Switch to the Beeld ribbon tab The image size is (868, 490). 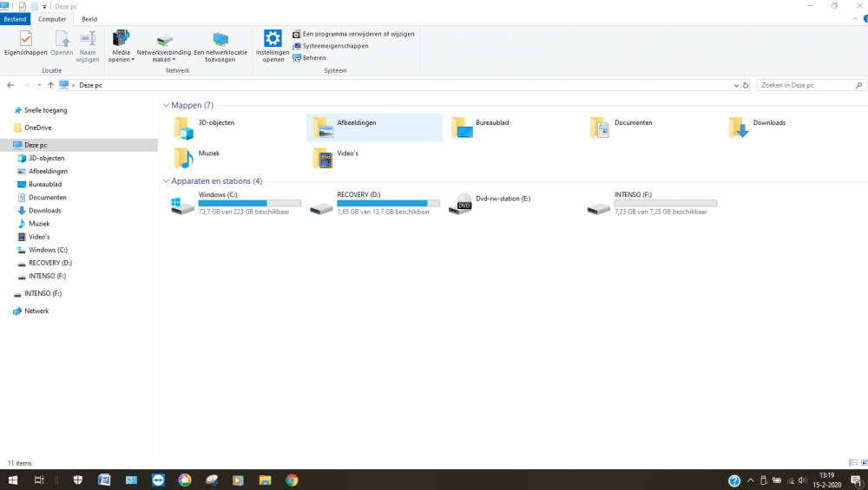point(89,19)
